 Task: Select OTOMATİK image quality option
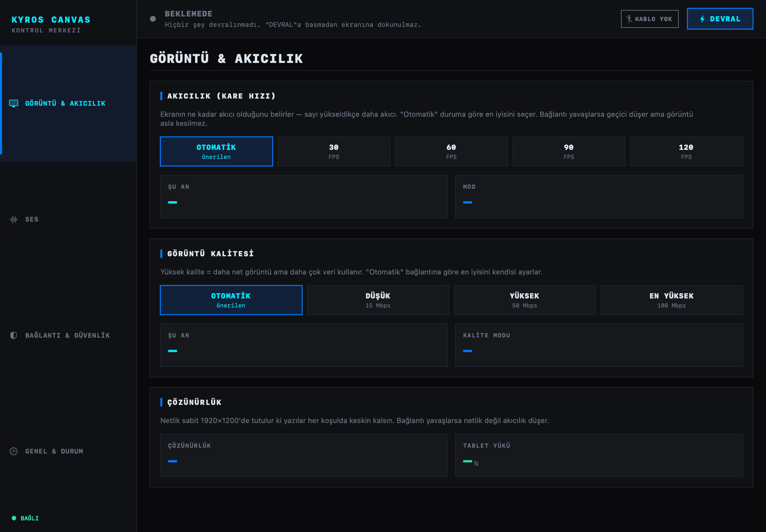[x=231, y=300]
